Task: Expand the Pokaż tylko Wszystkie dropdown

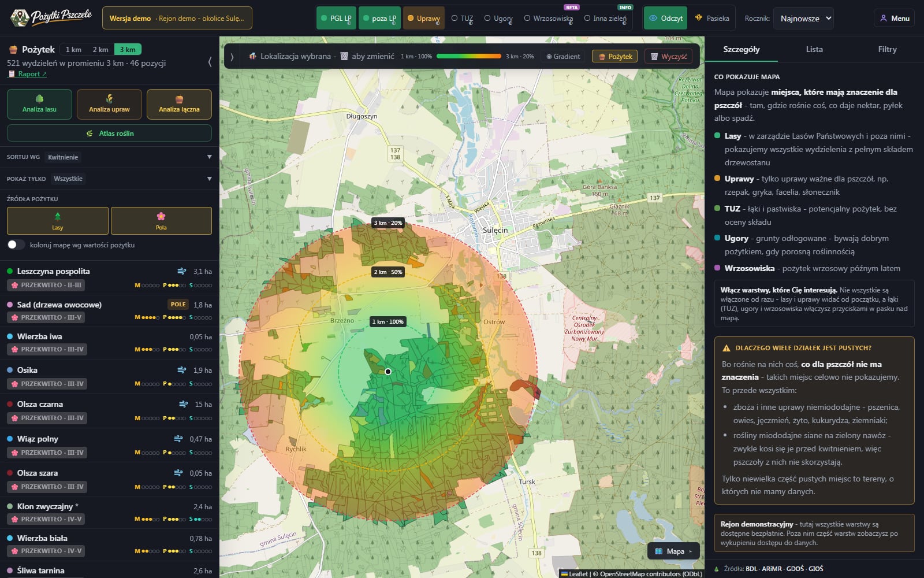Action: point(109,179)
